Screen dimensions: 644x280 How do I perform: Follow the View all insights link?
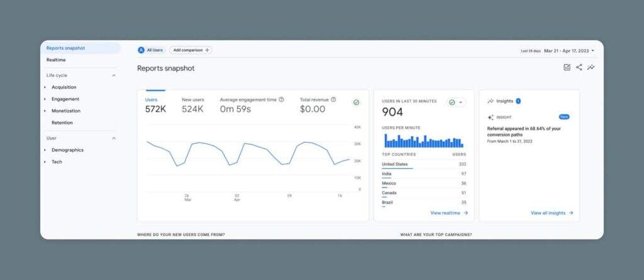point(552,213)
